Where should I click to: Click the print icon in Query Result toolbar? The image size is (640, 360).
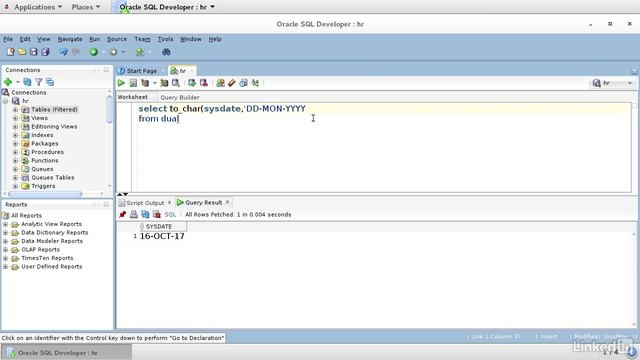click(133, 214)
